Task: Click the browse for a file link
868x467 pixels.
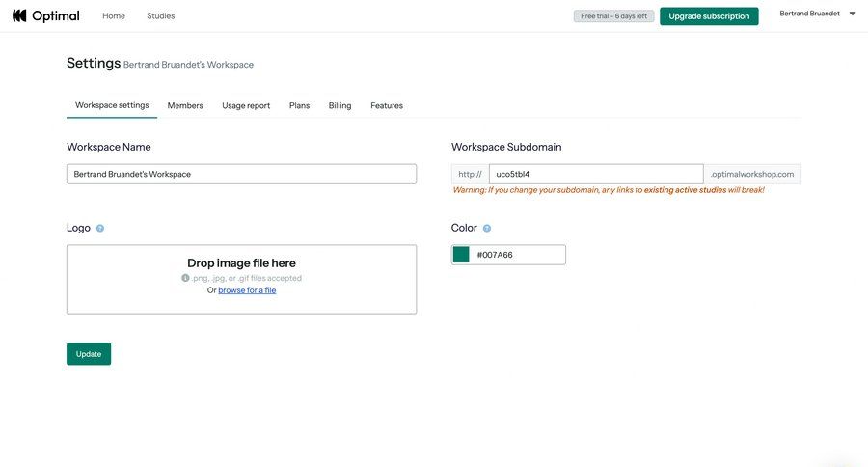Action: point(247,290)
